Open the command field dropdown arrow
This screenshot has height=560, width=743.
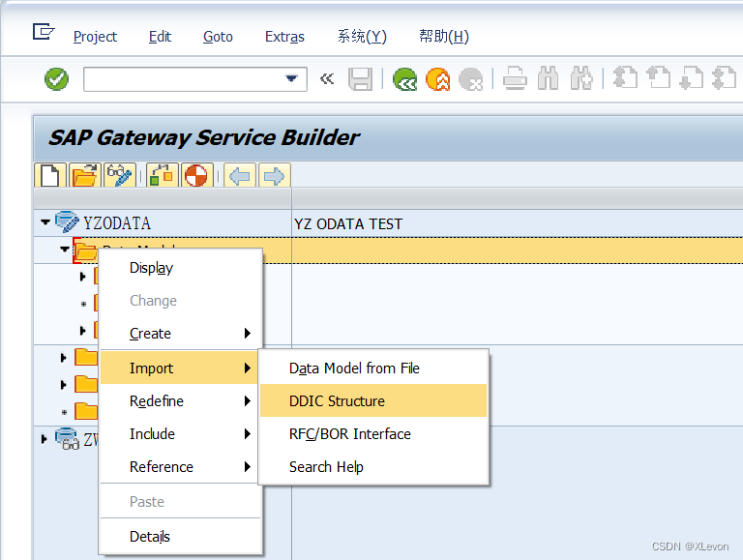tap(291, 78)
